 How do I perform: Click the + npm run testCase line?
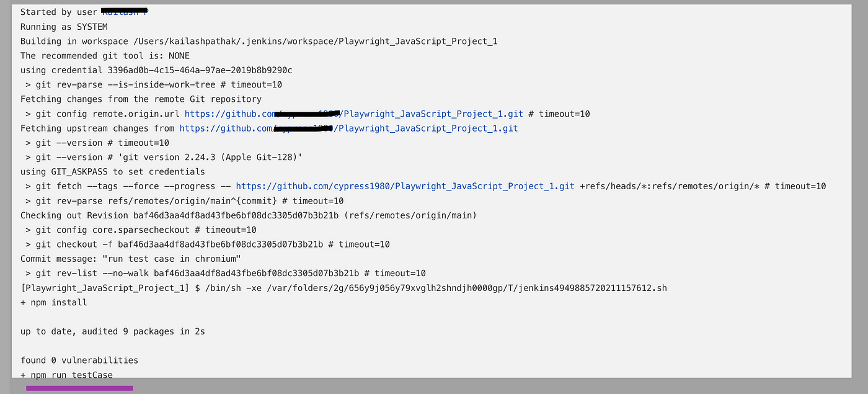click(66, 375)
